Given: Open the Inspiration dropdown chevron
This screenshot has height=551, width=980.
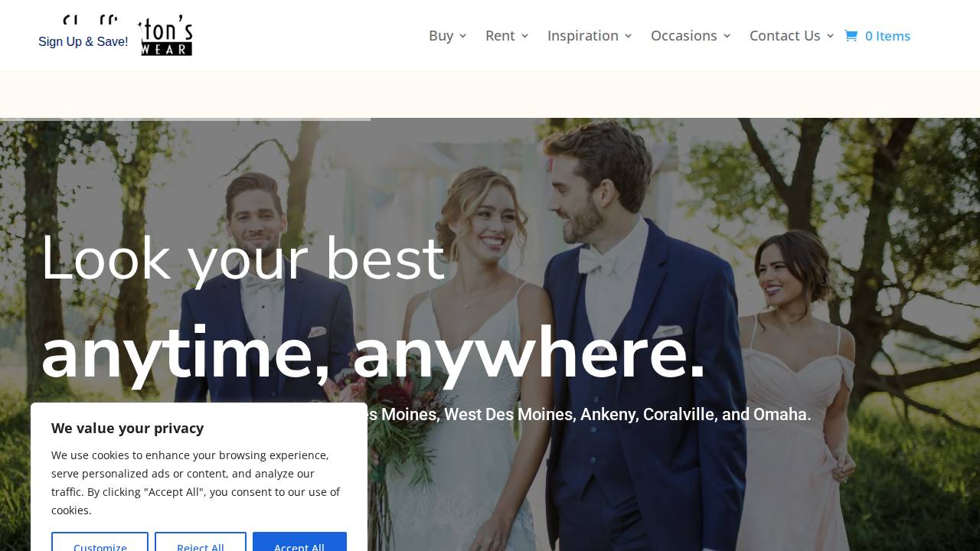Looking at the screenshot, I should pyautogui.click(x=629, y=36).
